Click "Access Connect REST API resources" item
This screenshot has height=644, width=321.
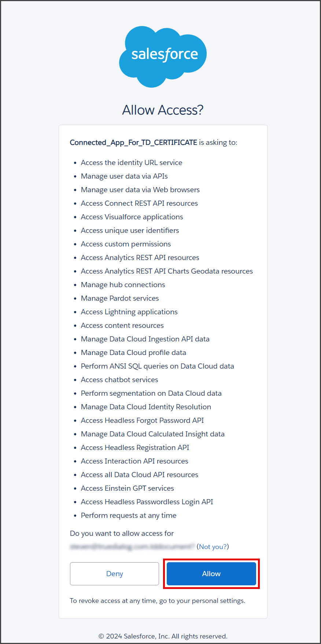[x=139, y=203]
